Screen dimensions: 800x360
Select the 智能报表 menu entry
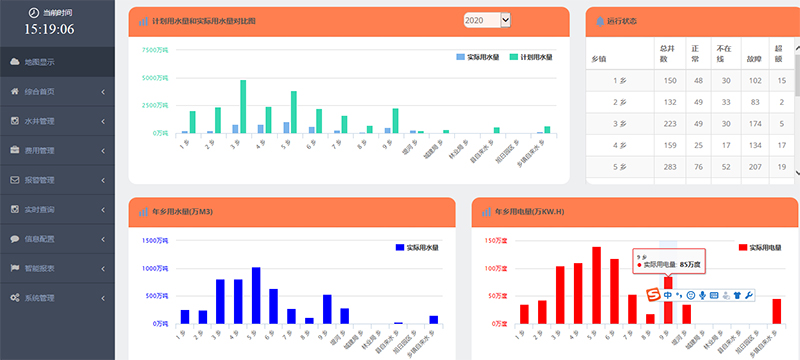click(57, 268)
